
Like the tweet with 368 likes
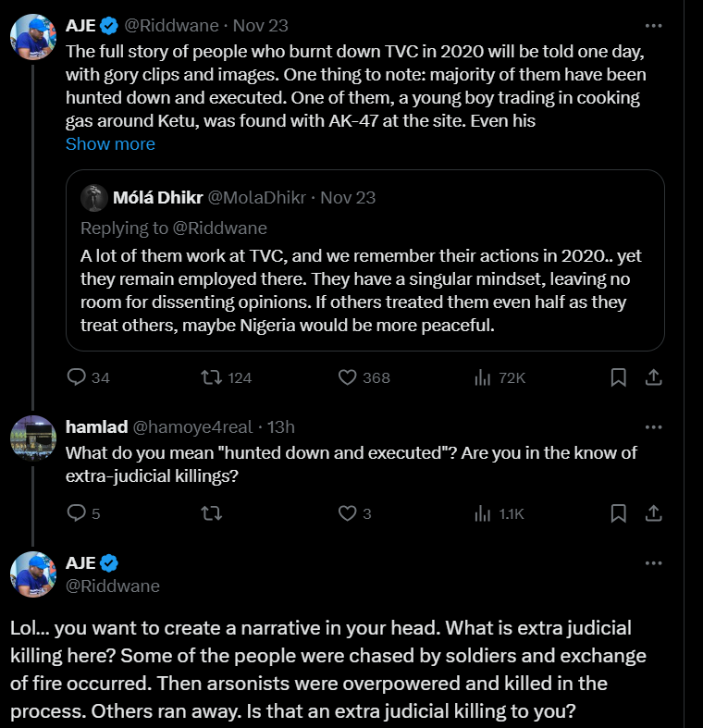(x=348, y=377)
